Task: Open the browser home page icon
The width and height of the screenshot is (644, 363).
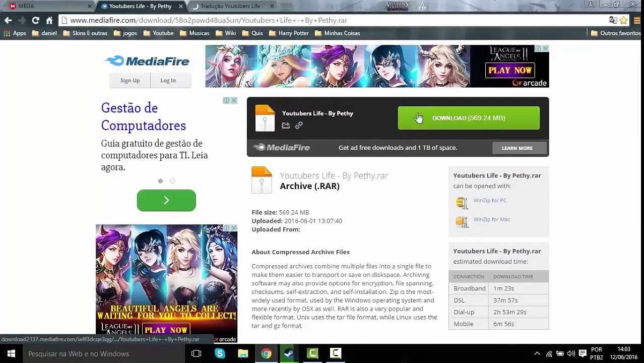Action: click(49, 20)
